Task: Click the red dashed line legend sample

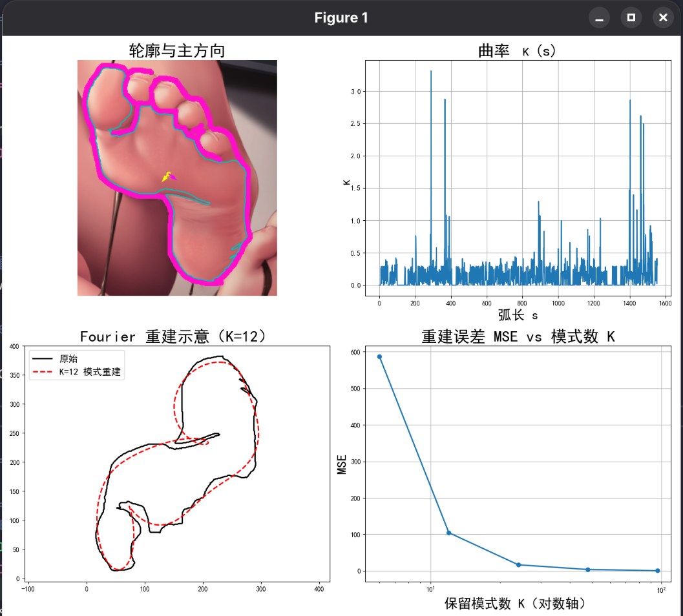Action: point(43,371)
